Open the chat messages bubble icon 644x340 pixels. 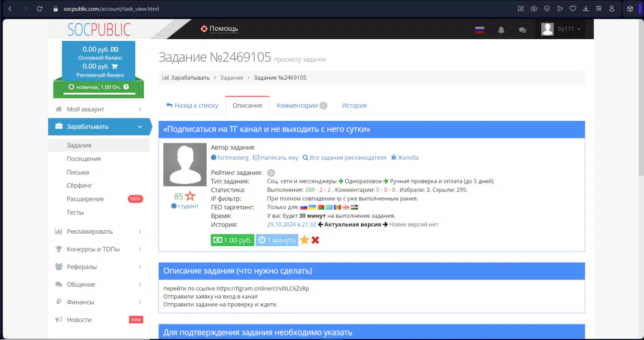point(522,30)
